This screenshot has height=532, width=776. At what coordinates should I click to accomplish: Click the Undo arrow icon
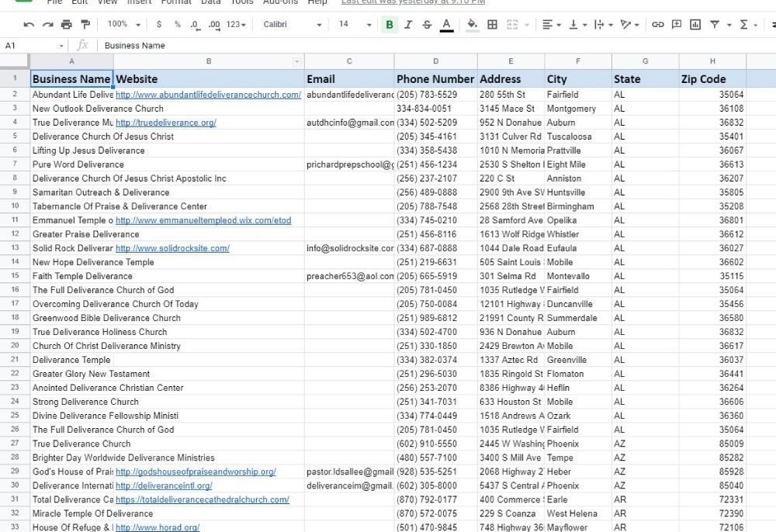[x=29, y=25]
